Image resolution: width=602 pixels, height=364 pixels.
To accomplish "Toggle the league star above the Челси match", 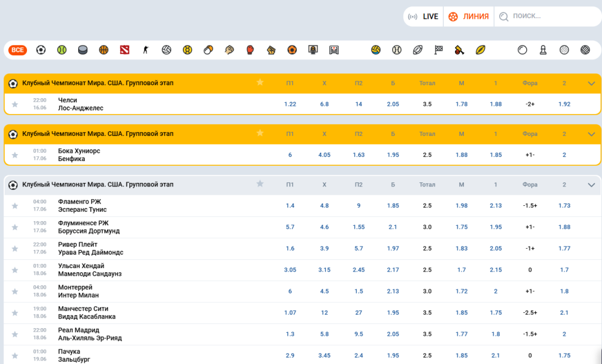I will coord(260,82).
